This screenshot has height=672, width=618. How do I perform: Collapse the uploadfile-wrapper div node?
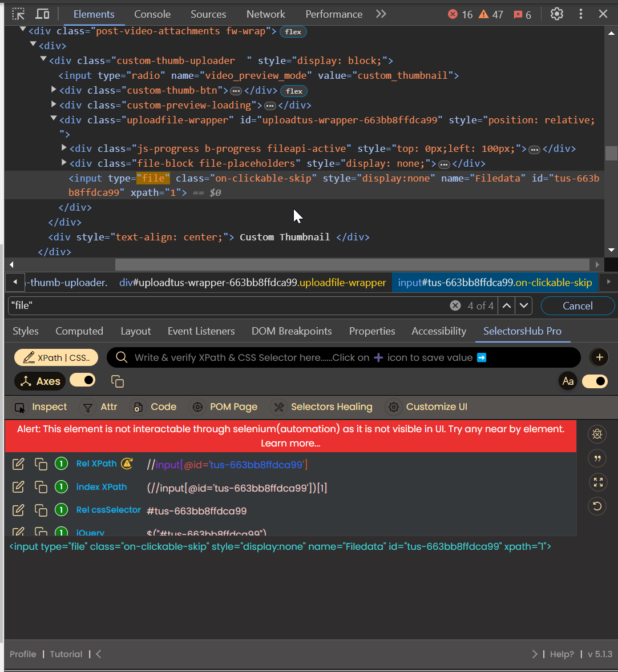[54, 118]
